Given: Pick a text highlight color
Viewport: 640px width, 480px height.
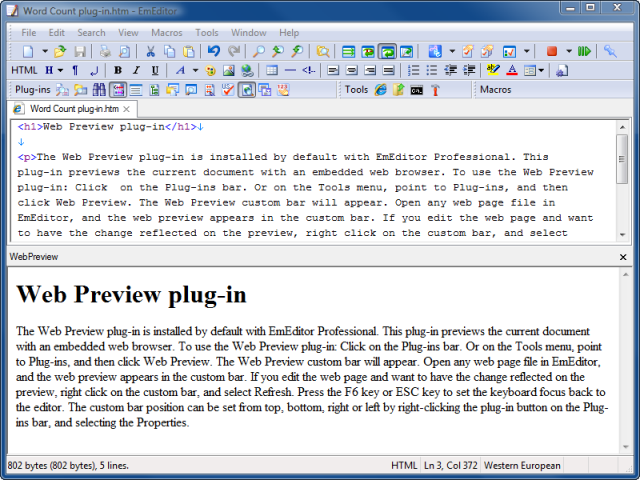Looking at the screenshot, I should 493,71.
